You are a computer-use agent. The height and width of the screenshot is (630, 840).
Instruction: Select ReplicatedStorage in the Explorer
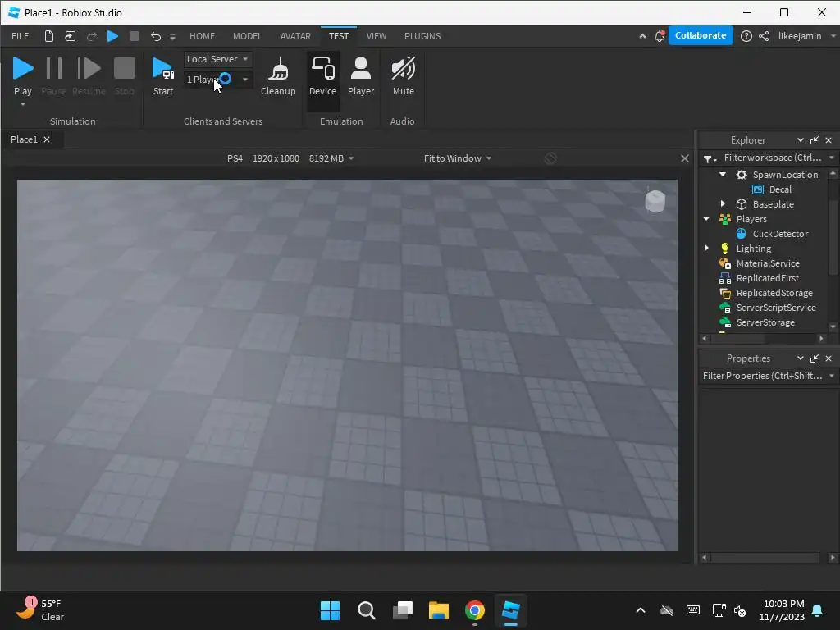pyautogui.click(x=774, y=293)
